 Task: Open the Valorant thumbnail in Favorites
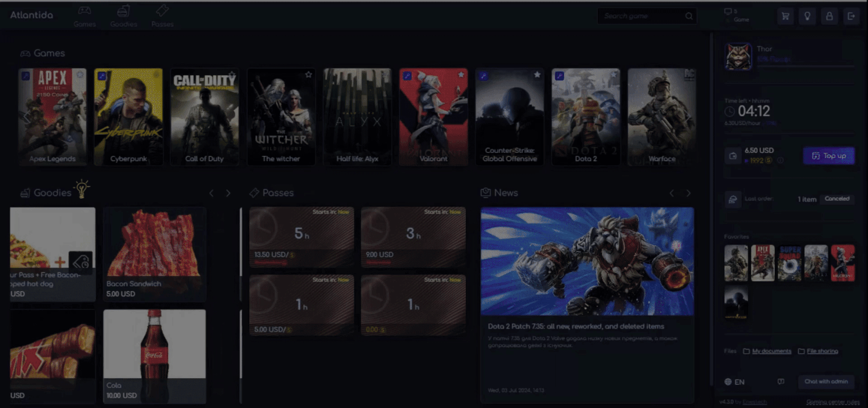pos(843,263)
